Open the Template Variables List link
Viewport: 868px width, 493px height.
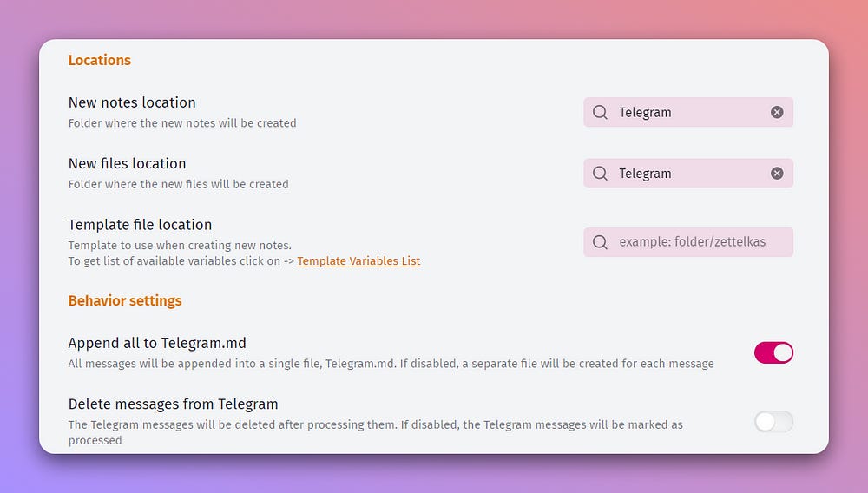coord(358,260)
